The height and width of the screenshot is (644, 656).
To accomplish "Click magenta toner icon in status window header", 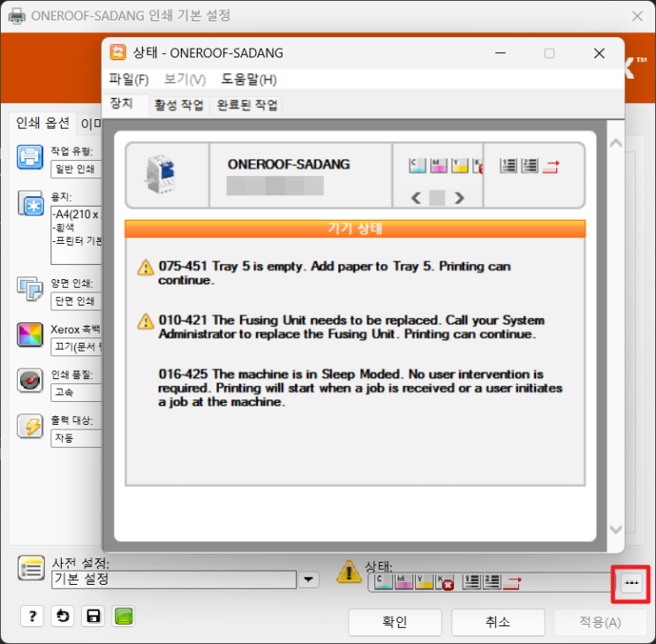I will [x=439, y=166].
